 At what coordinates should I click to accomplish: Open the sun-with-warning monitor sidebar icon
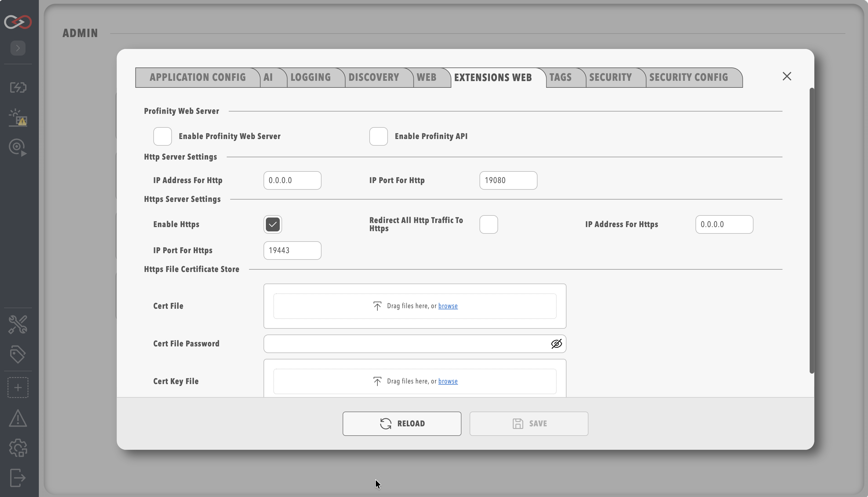pos(18,117)
